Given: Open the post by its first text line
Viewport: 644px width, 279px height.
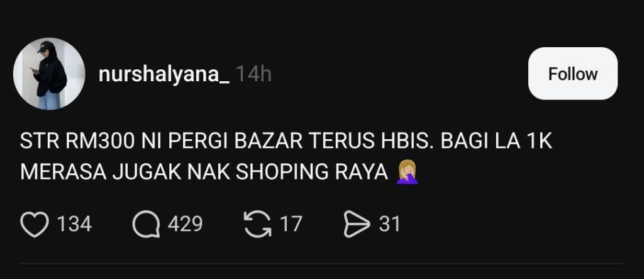Looking at the screenshot, I should click(286, 142).
